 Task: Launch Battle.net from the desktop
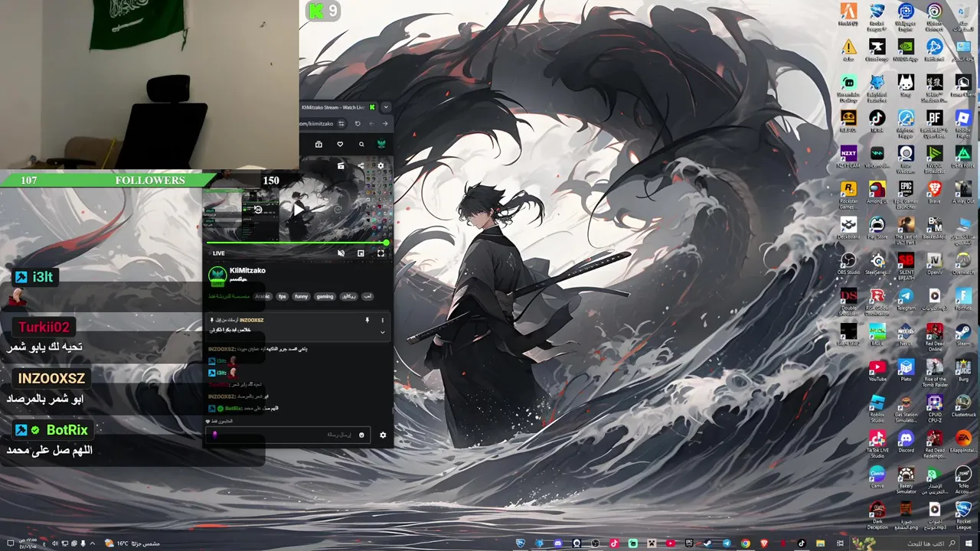[x=934, y=51]
